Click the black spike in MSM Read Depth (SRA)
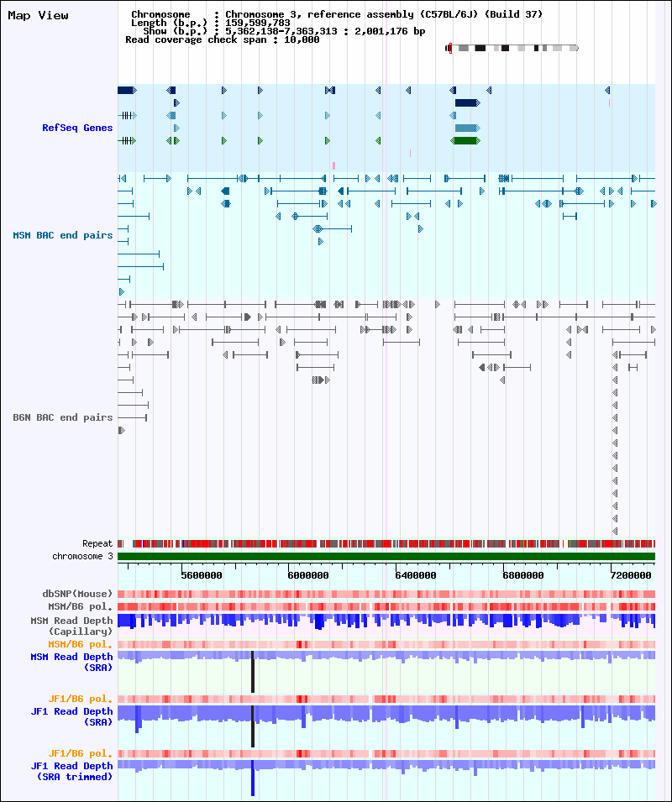This screenshot has height=802, width=672. click(253, 672)
